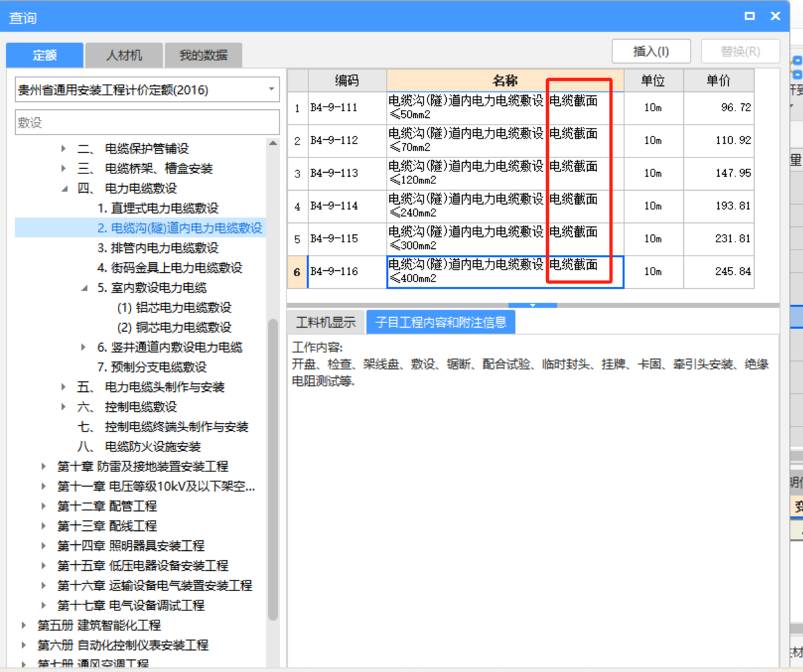Image resolution: width=803 pixels, height=672 pixels.
Task: Open the 我的数据 tab
Action: tap(203, 55)
